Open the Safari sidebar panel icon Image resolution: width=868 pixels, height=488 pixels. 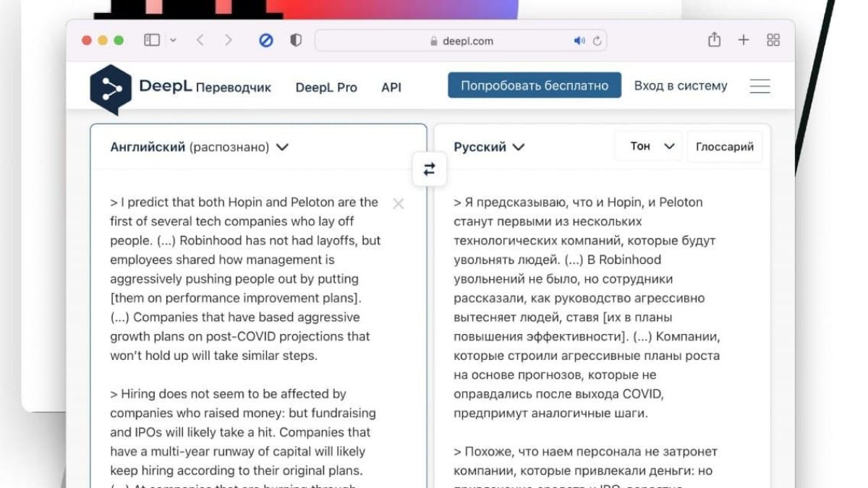[x=152, y=40]
